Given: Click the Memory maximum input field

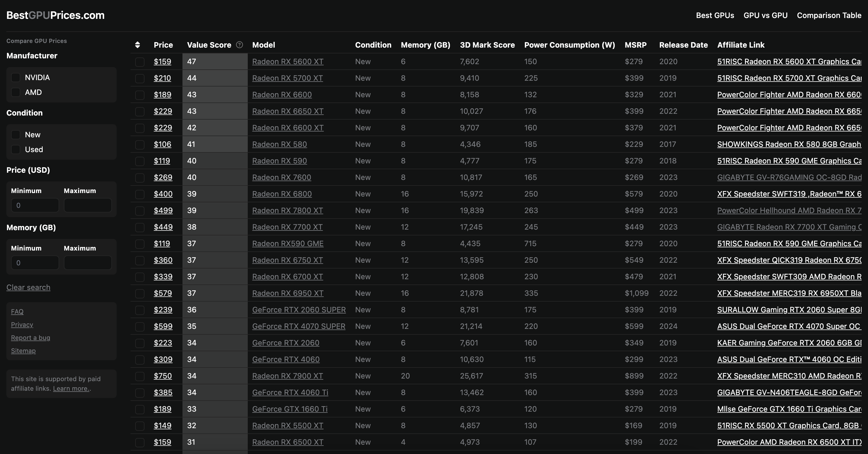Looking at the screenshot, I should (x=88, y=262).
